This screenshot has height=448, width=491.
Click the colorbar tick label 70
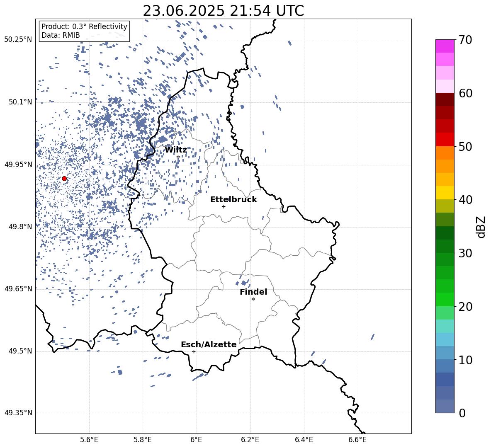pos(465,40)
